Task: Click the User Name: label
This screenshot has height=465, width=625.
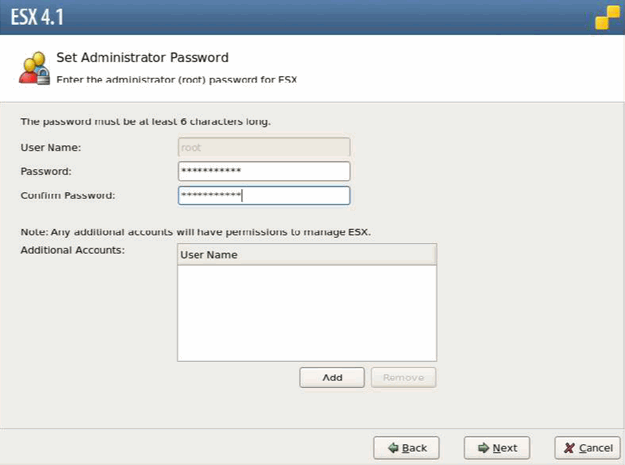Action: tap(50, 148)
